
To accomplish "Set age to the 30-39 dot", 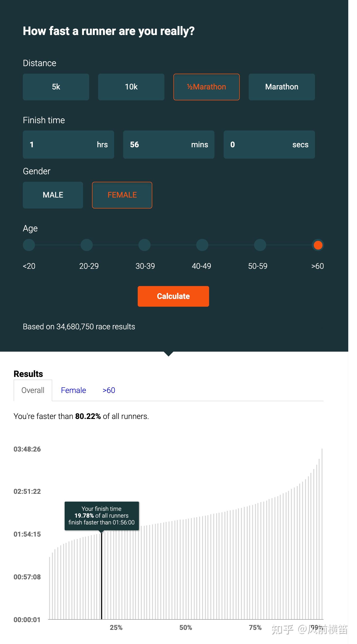I will [144, 245].
